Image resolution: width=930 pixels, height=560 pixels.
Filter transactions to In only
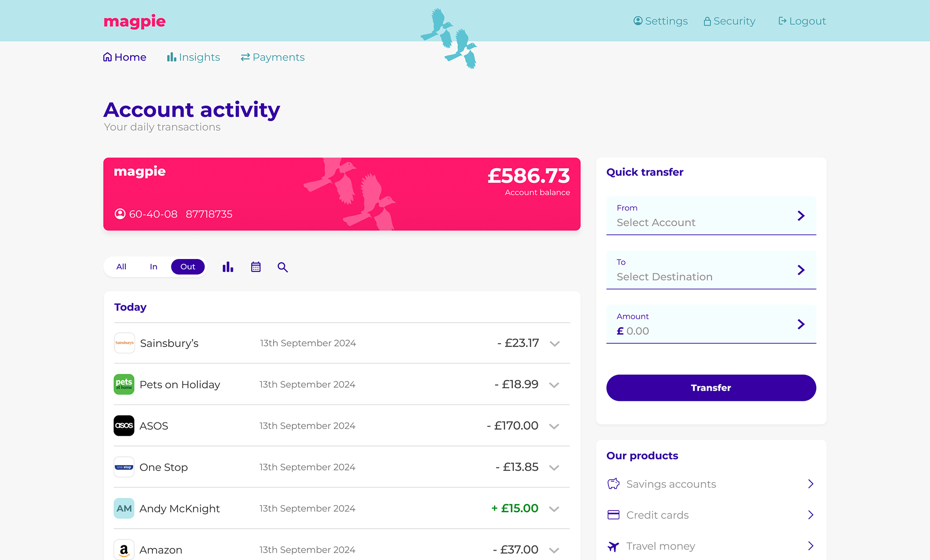point(154,267)
